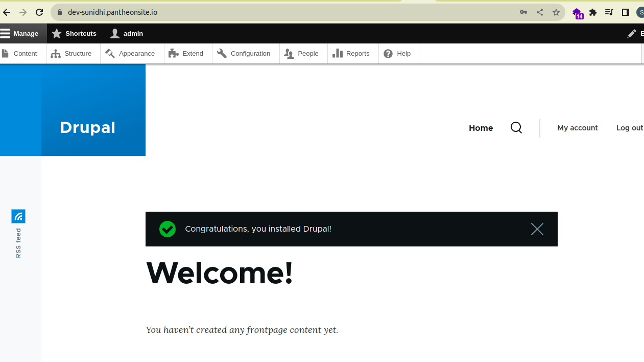The height and width of the screenshot is (362, 644).
Task: Go forward in browser history
Action: [x=23, y=12]
